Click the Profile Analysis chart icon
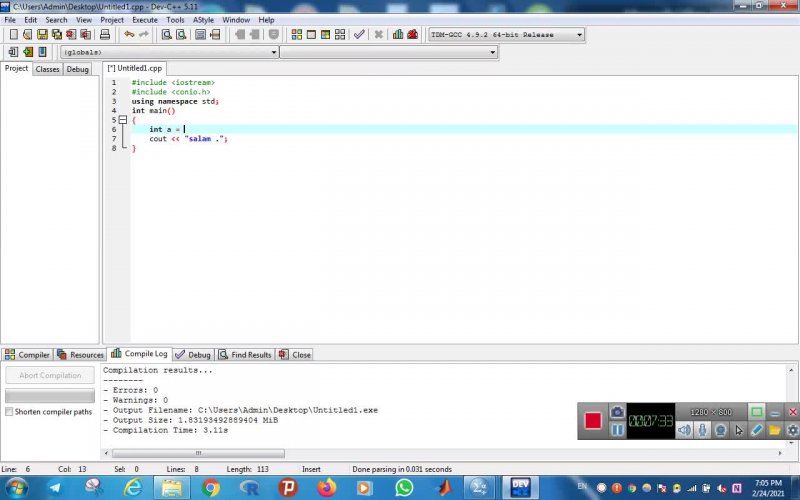800x500 pixels. [398, 35]
